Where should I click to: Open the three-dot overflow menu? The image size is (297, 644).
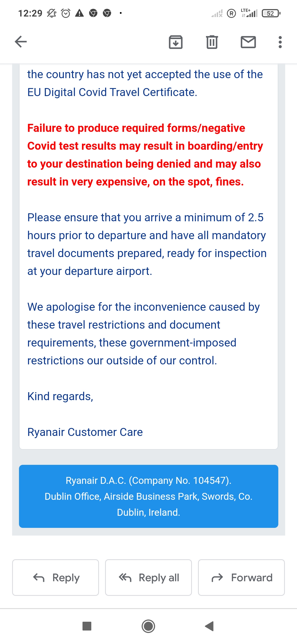click(x=280, y=42)
